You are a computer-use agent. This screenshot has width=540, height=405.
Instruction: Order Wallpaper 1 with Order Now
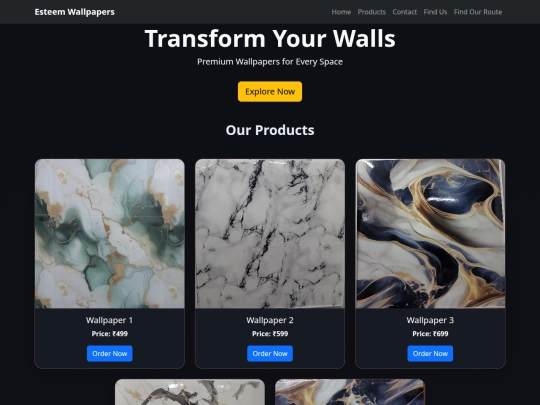(x=110, y=354)
